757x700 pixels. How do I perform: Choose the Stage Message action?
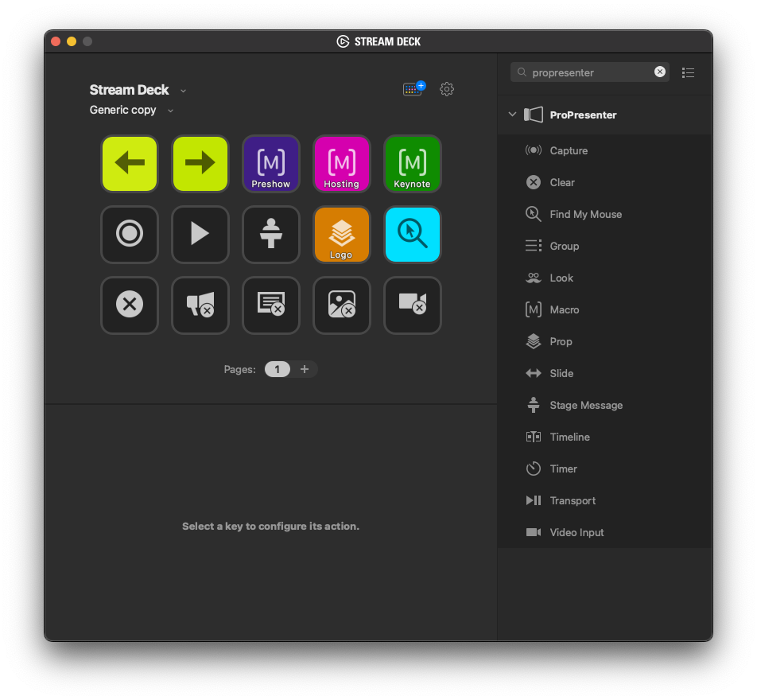tap(605, 406)
